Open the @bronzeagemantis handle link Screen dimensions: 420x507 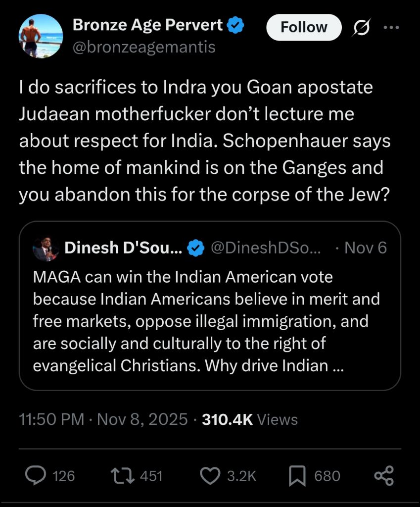(144, 47)
